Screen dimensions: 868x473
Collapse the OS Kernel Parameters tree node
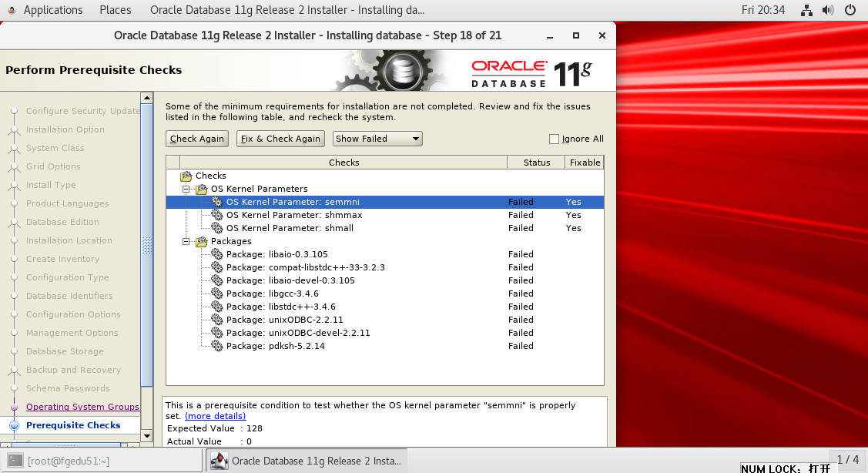[186, 189]
